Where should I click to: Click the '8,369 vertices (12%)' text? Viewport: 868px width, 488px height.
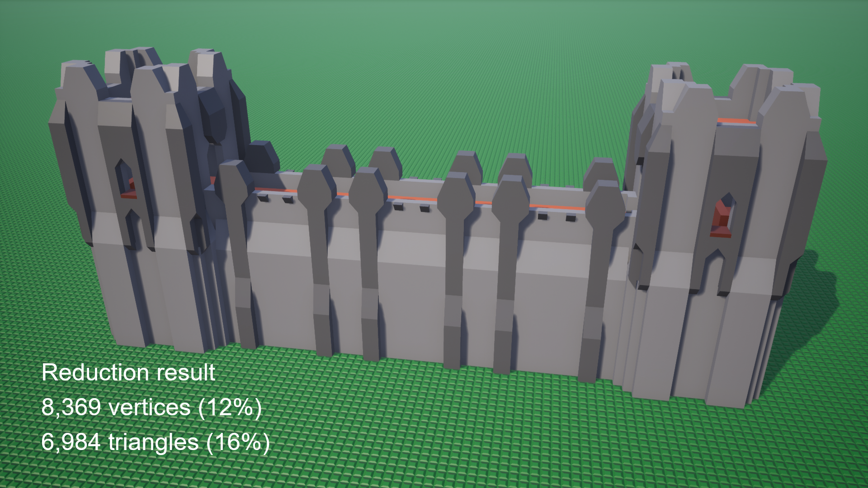tap(152, 408)
